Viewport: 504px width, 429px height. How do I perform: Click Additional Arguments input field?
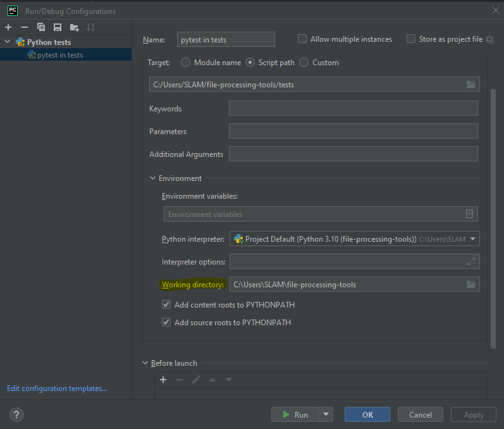[353, 154]
